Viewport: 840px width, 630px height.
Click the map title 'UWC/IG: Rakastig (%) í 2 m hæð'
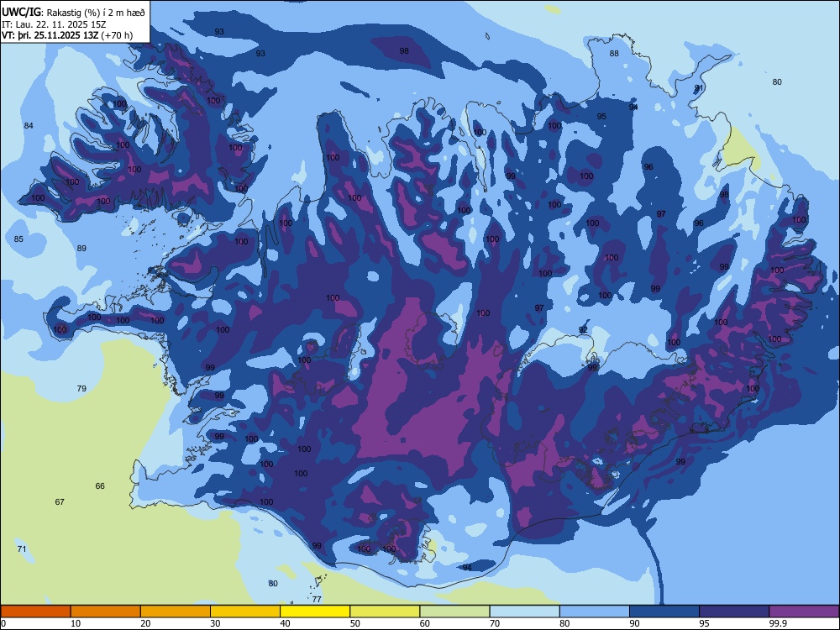coord(73,13)
